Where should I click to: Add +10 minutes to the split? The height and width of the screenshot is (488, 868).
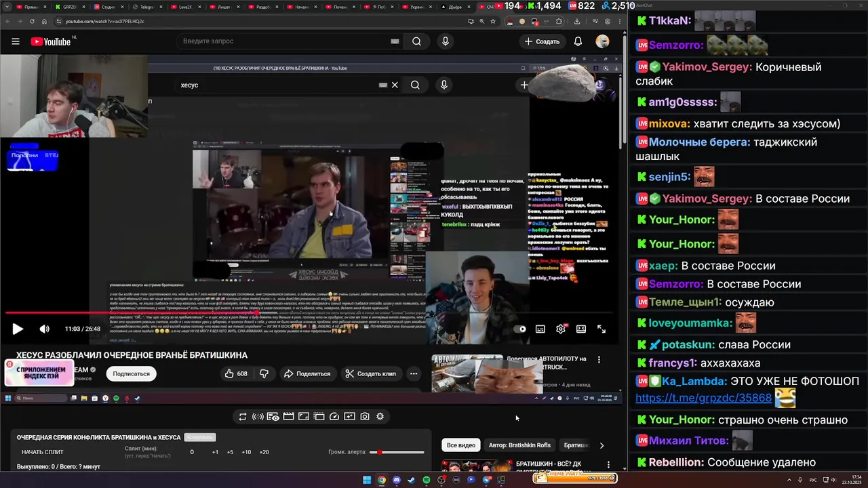246,452
